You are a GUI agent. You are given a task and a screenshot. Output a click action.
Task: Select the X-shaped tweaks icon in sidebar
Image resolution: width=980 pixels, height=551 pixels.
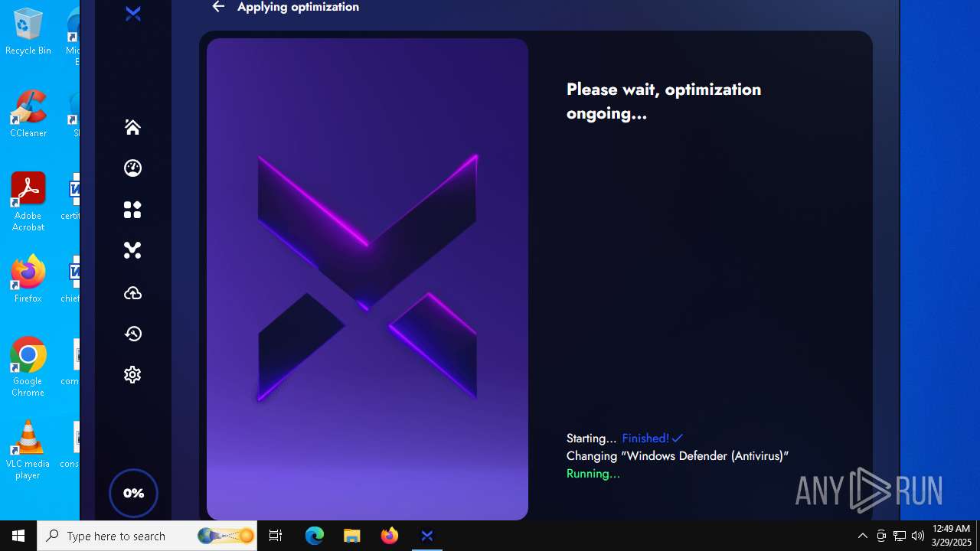coord(132,250)
